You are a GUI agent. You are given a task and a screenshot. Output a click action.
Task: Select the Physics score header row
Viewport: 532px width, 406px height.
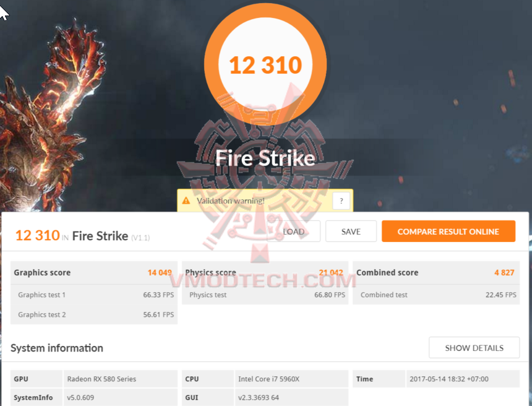[x=265, y=272]
